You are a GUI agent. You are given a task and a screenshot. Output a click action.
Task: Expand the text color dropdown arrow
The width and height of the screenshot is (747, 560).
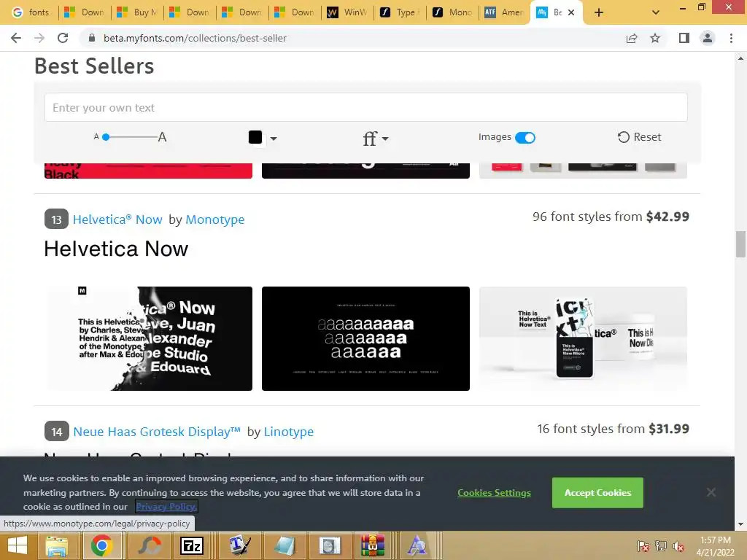(x=274, y=139)
